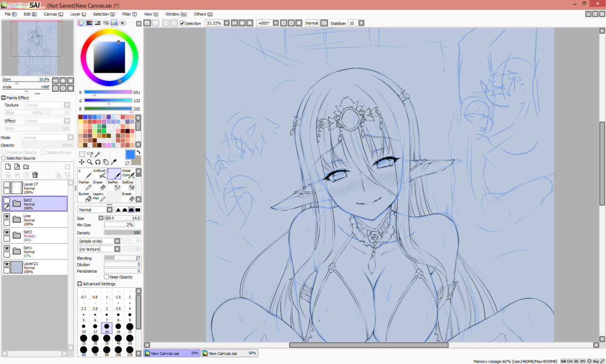606x364 pixels.
Task: Show the RGB slider panel
Action: pyautogui.click(x=89, y=23)
